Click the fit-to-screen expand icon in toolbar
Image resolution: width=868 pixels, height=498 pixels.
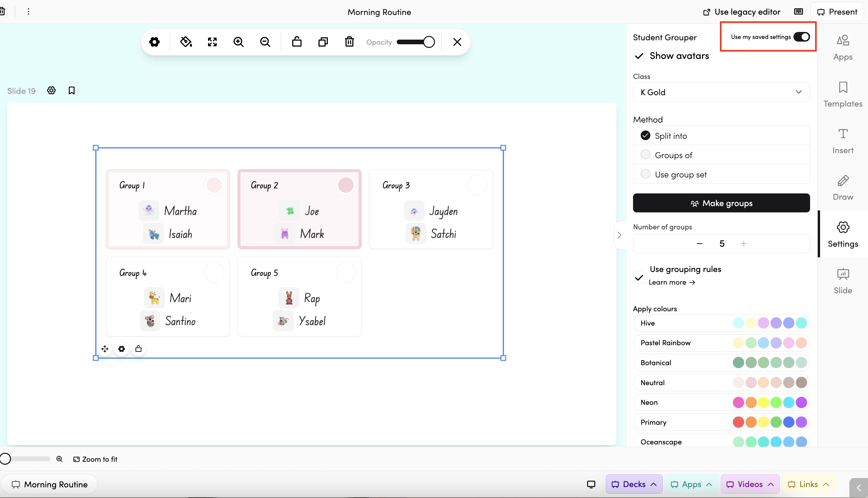212,42
